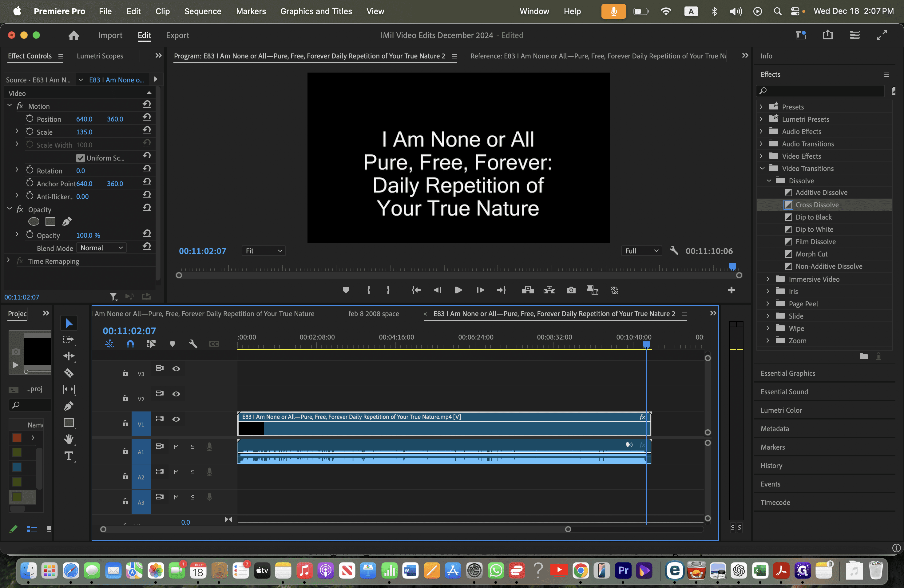Screen dimensions: 904x588
Task: Click the Import workspace button
Action: [x=110, y=35]
